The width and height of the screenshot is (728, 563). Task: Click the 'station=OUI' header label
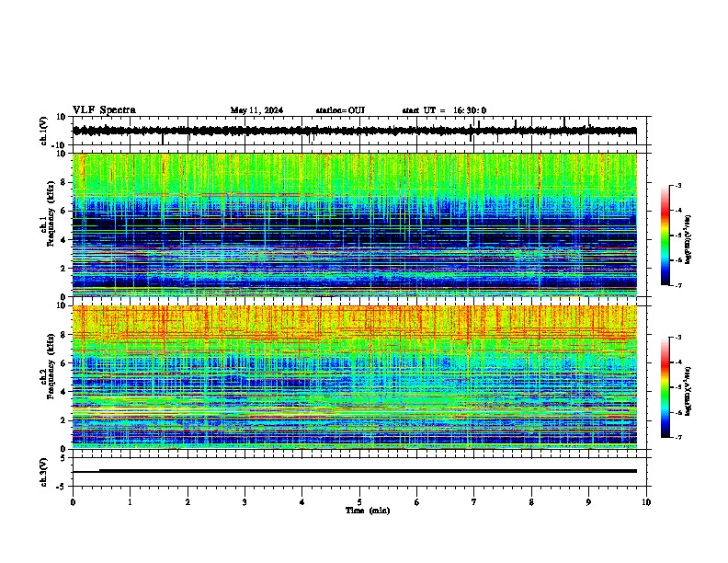(340, 110)
